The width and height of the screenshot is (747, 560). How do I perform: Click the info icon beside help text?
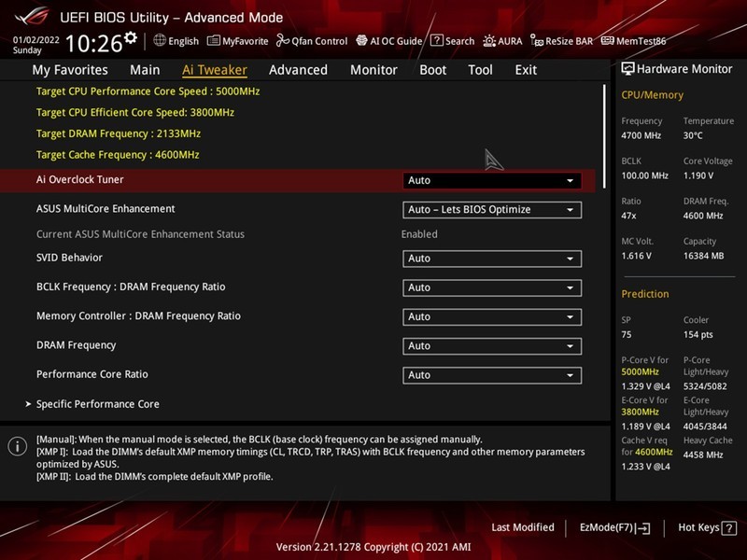coord(18,447)
